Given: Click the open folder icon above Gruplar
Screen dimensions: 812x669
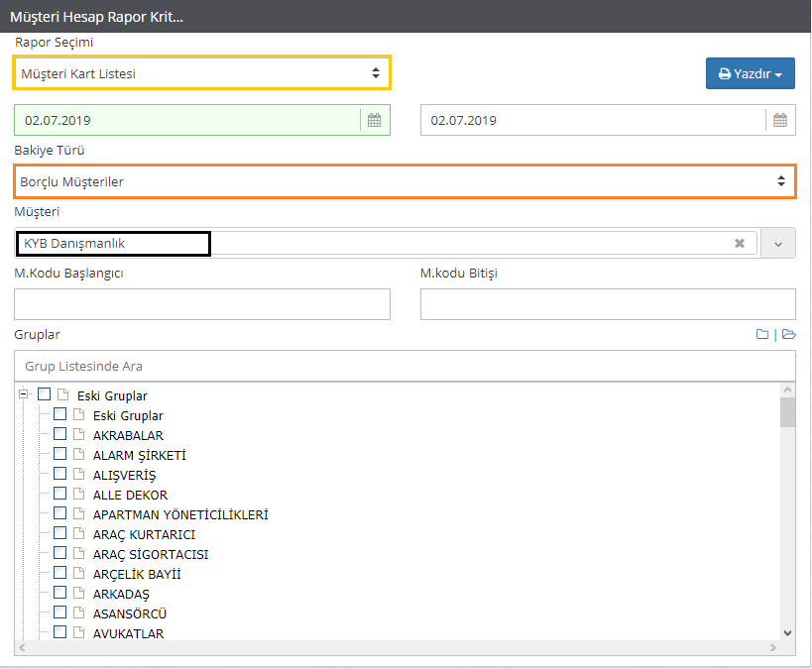Looking at the screenshot, I should click(x=789, y=335).
